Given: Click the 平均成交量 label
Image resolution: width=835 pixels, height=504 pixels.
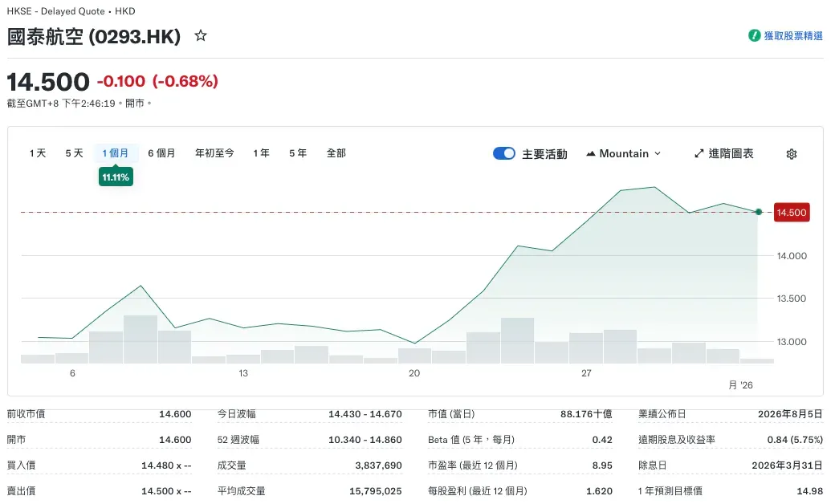Looking at the screenshot, I should (241, 490).
